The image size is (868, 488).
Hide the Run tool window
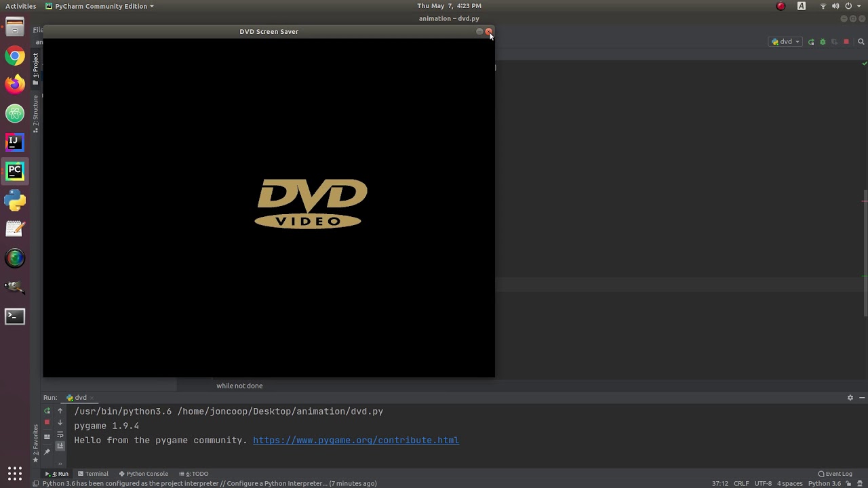pos(862,398)
